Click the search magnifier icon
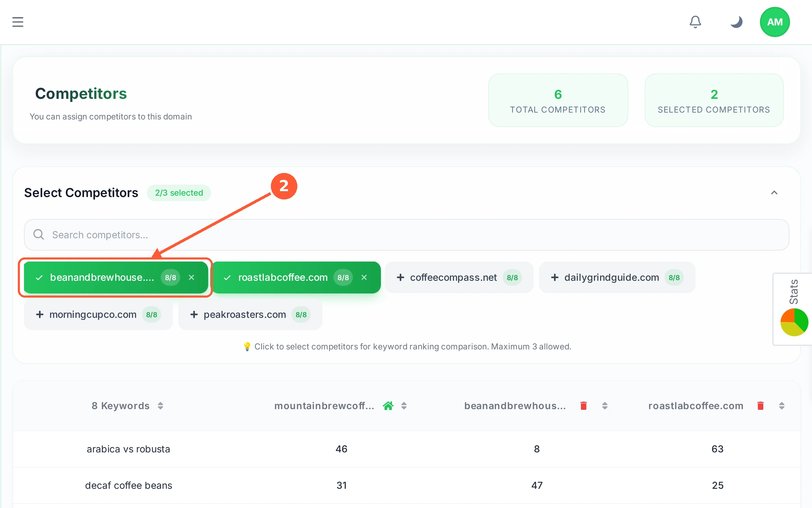Viewport: 812px width, 508px height. click(x=38, y=235)
